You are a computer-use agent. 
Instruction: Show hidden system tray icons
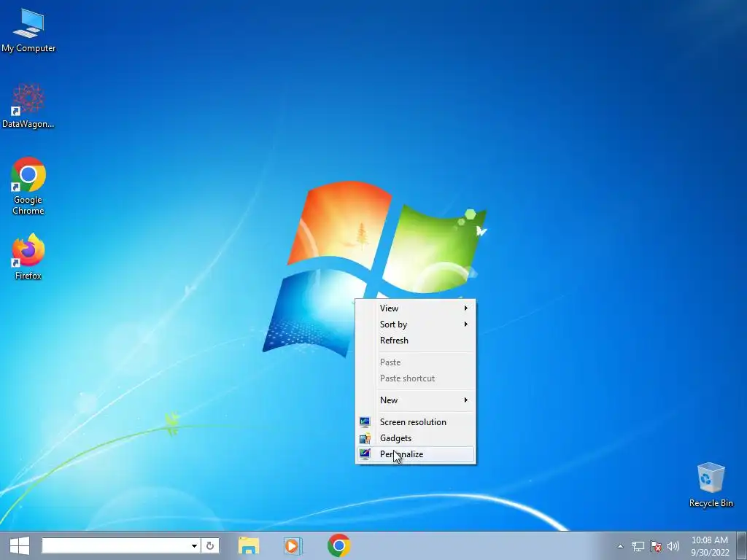click(x=620, y=546)
